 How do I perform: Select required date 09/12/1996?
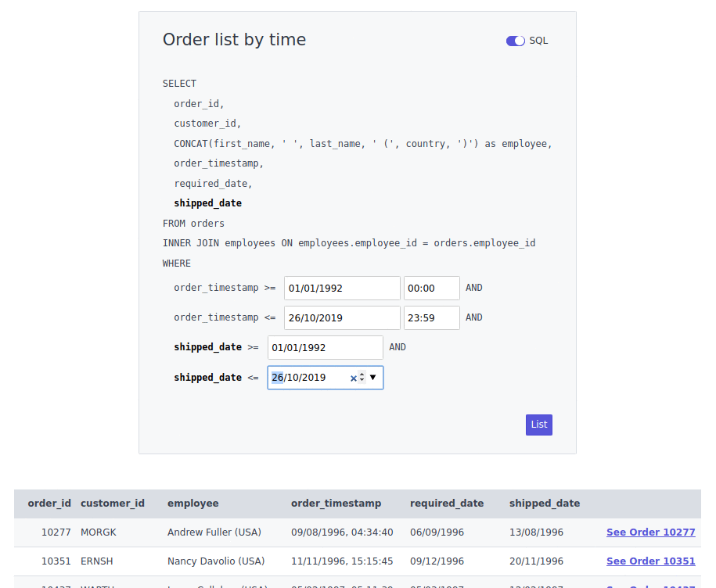437,561
